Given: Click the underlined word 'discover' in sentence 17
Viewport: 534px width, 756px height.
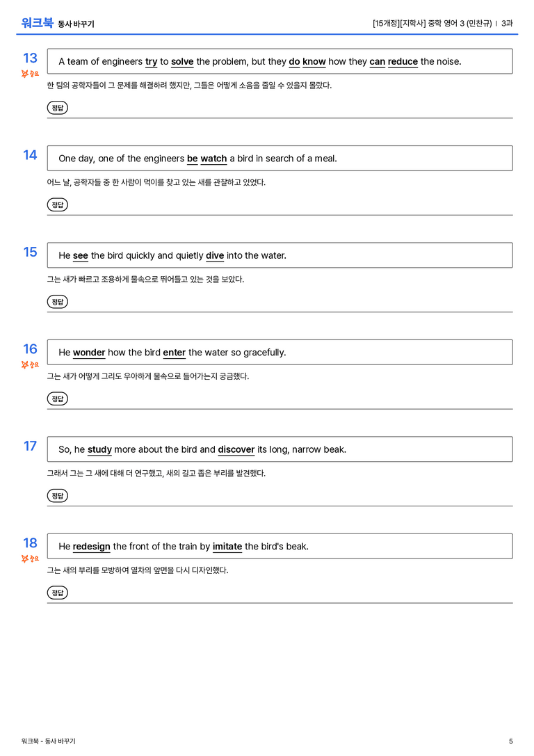Looking at the screenshot, I should (x=236, y=449).
